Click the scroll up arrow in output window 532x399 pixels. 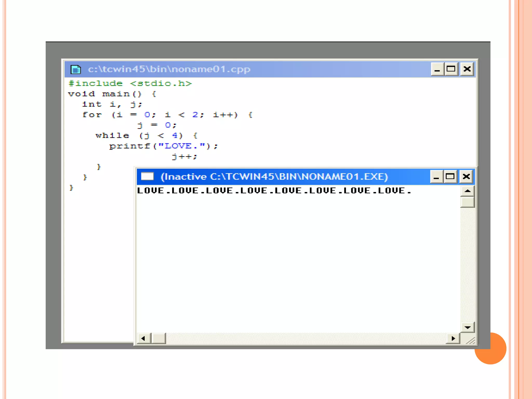tap(467, 191)
